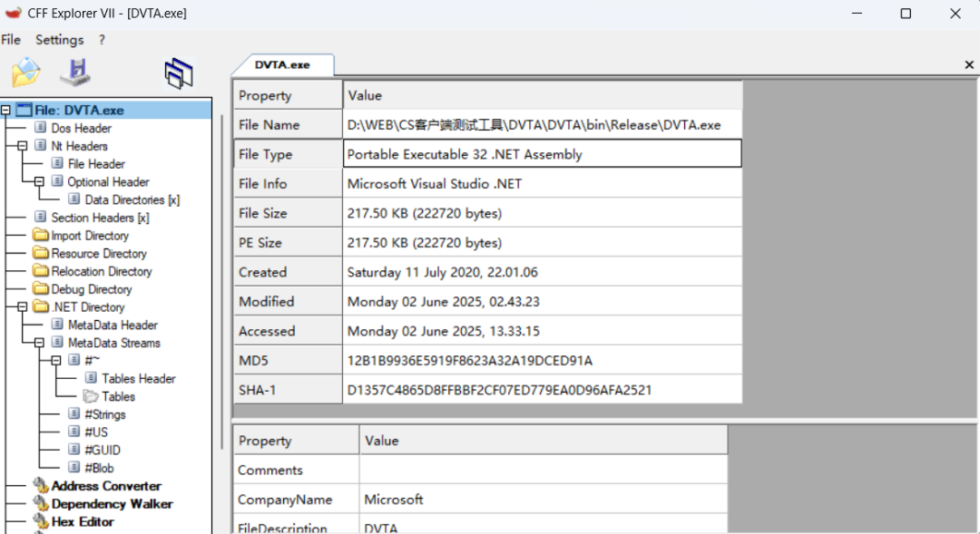This screenshot has width=980, height=534.
Task: Close the DVTA.exe tab with X
Action: click(969, 64)
